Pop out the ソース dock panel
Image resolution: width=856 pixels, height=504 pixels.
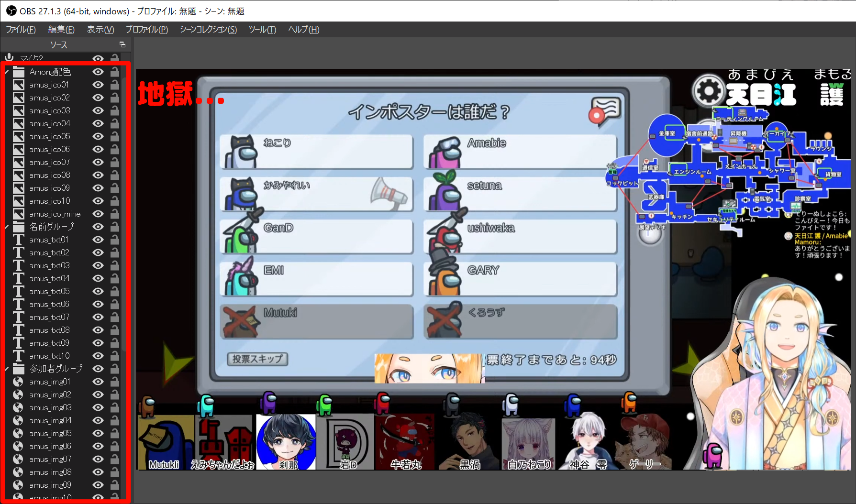point(122,44)
